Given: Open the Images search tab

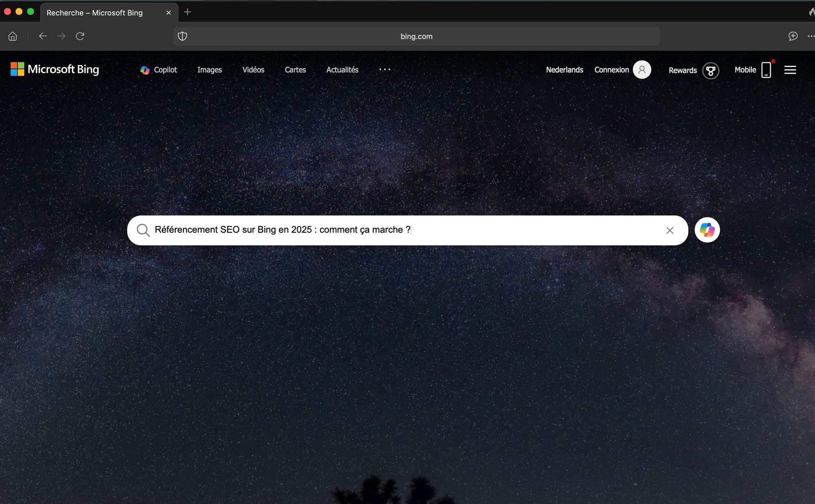Looking at the screenshot, I should 209,70.
